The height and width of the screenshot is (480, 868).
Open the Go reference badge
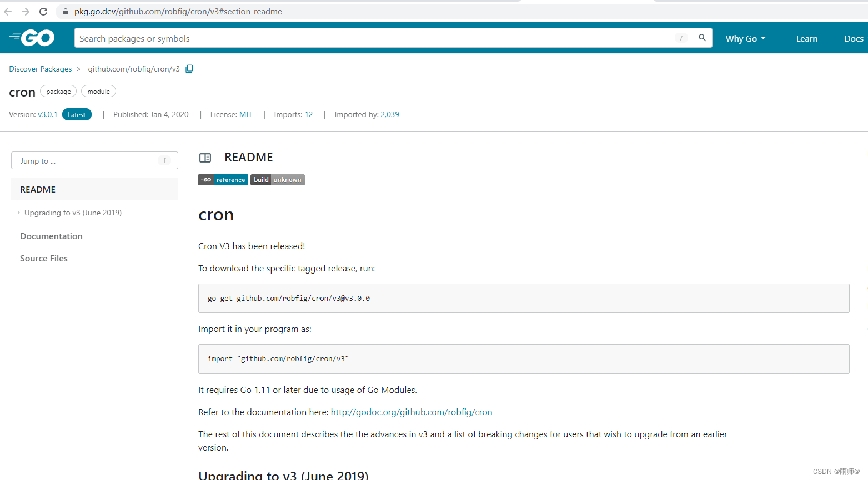coord(223,180)
